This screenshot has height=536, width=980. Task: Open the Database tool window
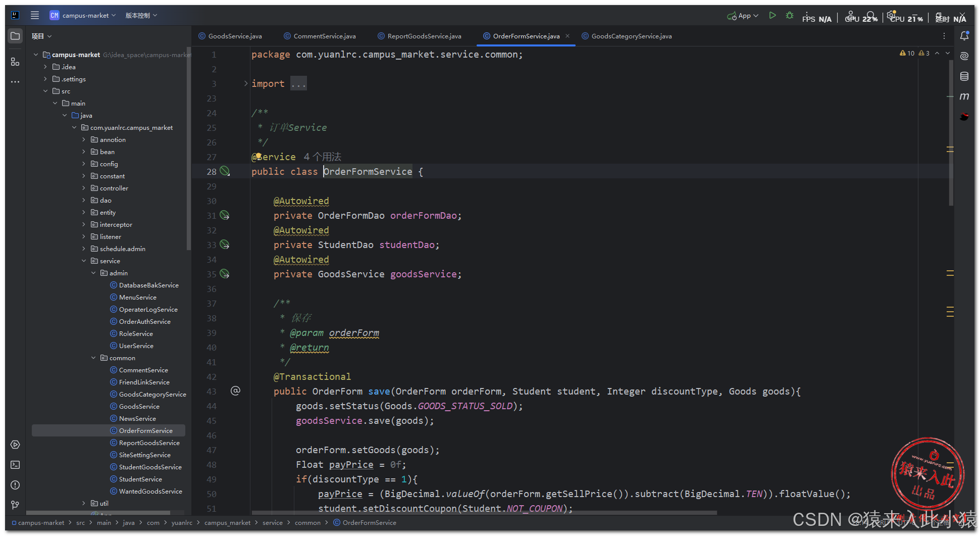tap(964, 76)
